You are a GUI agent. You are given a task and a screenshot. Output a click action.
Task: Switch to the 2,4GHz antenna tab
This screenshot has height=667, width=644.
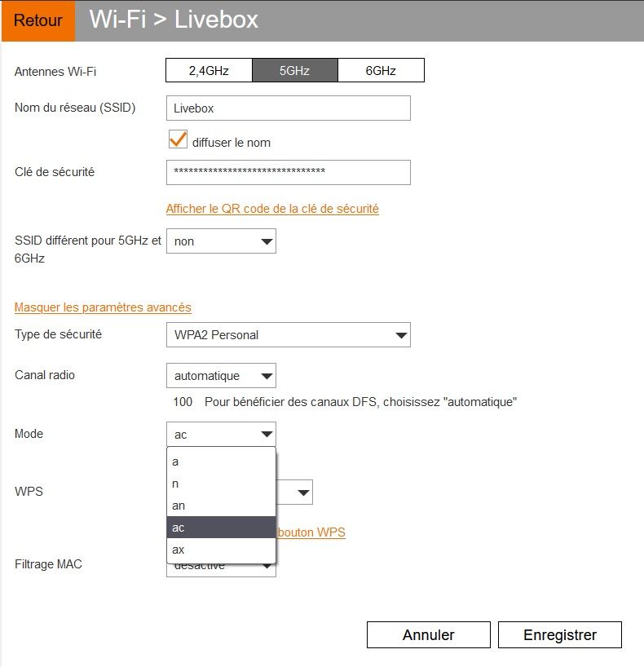tap(209, 71)
